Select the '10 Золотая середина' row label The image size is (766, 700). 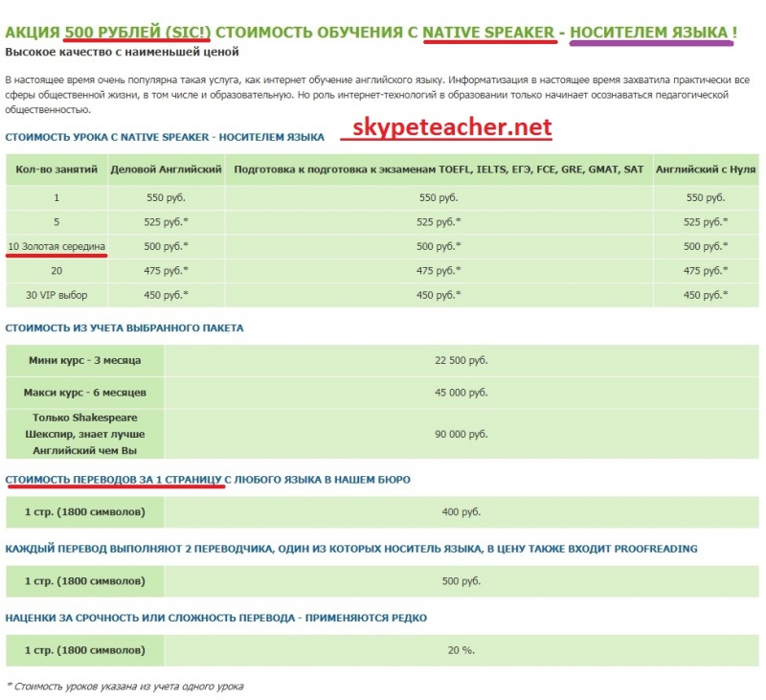pos(56,246)
